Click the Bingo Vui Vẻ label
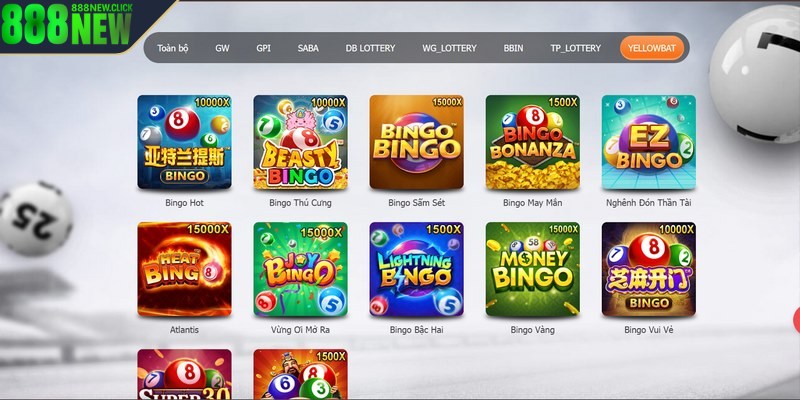The image size is (800, 400). [648, 330]
